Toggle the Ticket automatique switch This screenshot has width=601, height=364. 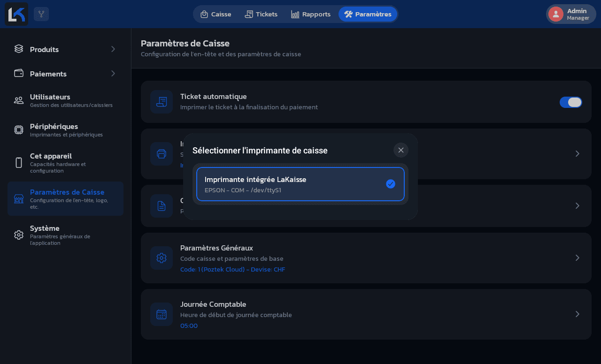click(571, 102)
